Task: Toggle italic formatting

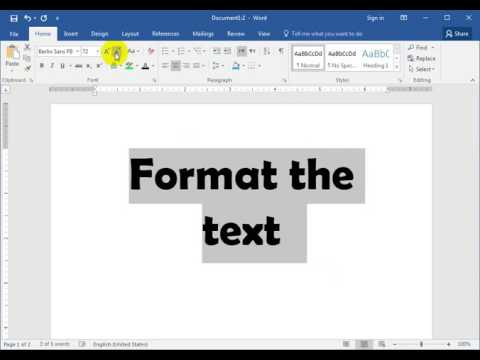Action: click(x=52, y=66)
